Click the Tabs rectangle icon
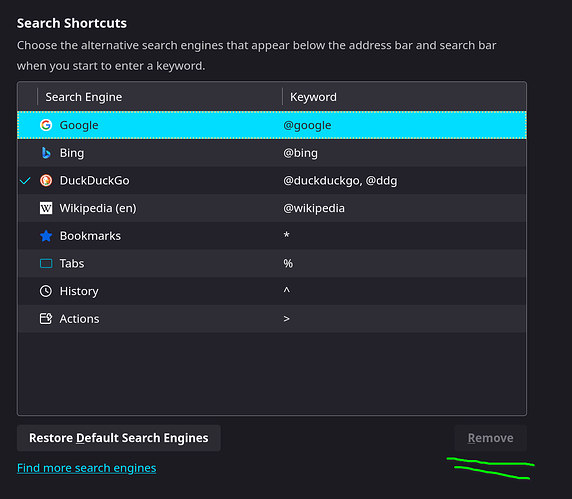This screenshot has height=499, width=572. point(46,263)
